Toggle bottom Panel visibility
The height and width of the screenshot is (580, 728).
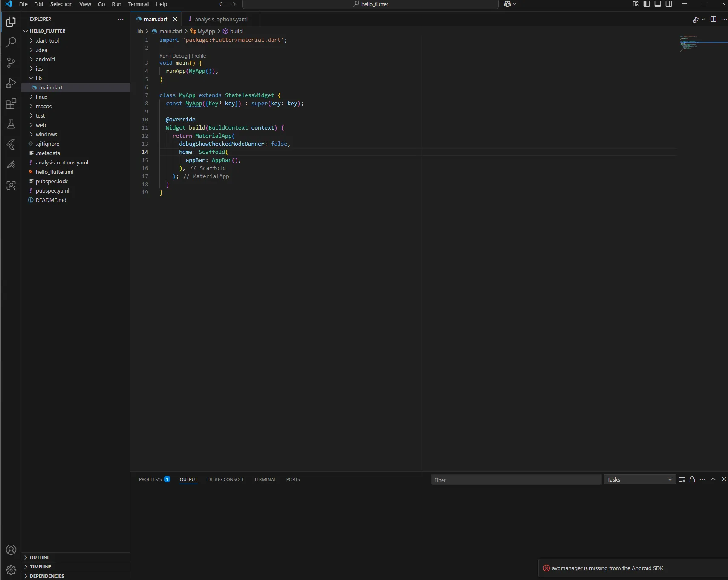click(658, 4)
